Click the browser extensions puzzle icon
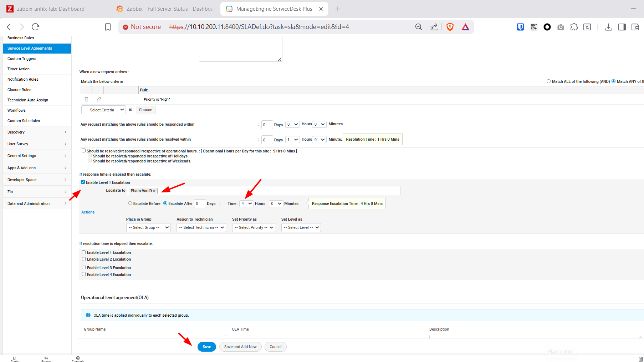Screen dimensions: 644x362 [x=574, y=27]
